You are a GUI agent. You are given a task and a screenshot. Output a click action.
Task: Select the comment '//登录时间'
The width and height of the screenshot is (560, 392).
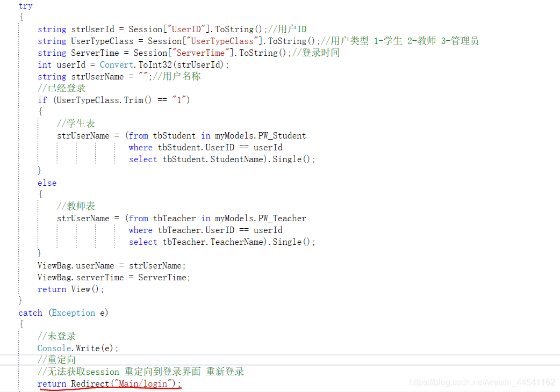[x=315, y=53]
